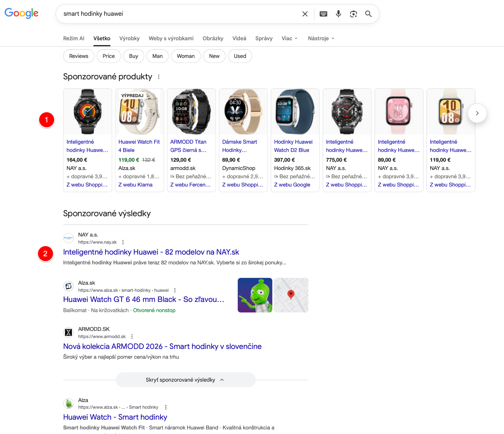Apply the Man filter chip
Viewport: 504px width, 434px height.
pyautogui.click(x=157, y=56)
